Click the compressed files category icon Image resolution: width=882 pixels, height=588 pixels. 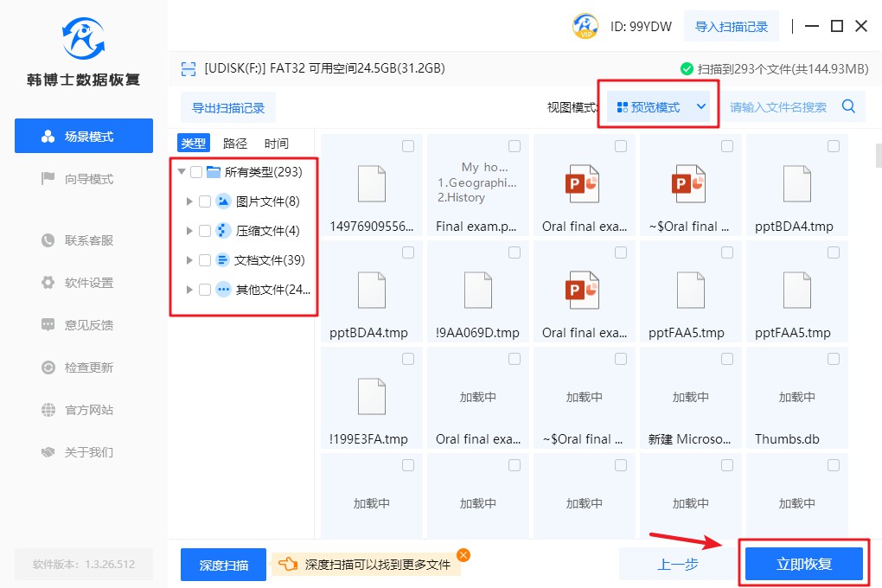tap(223, 230)
